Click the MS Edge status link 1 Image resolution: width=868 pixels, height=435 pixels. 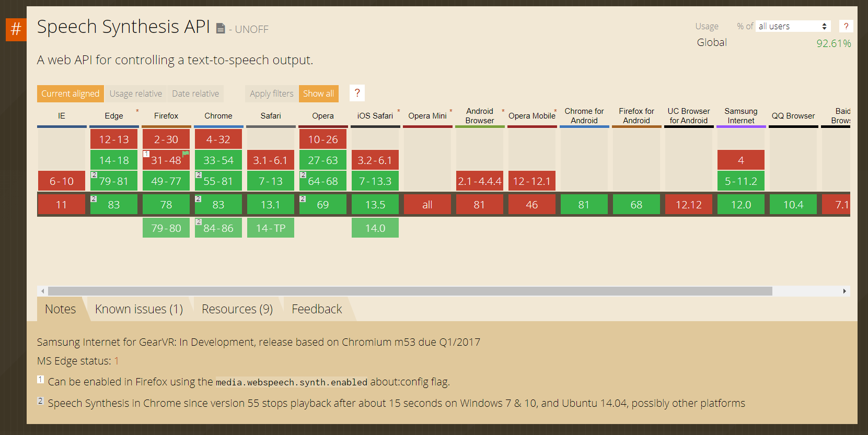point(117,361)
